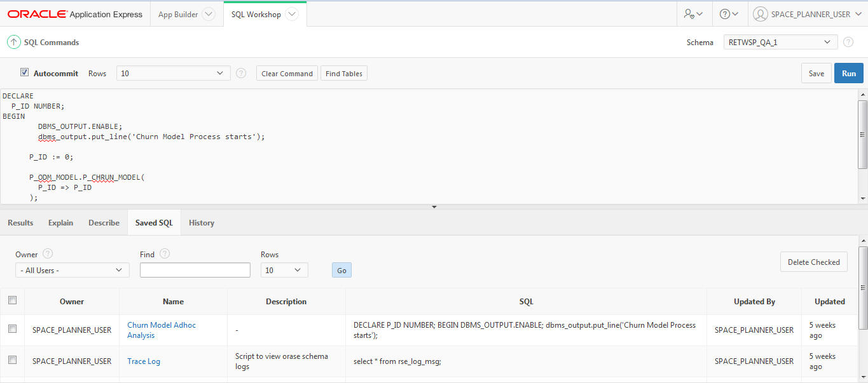Open the toolbar Rows dropdown showing 10
The height and width of the screenshot is (383, 868).
tap(174, 73)
